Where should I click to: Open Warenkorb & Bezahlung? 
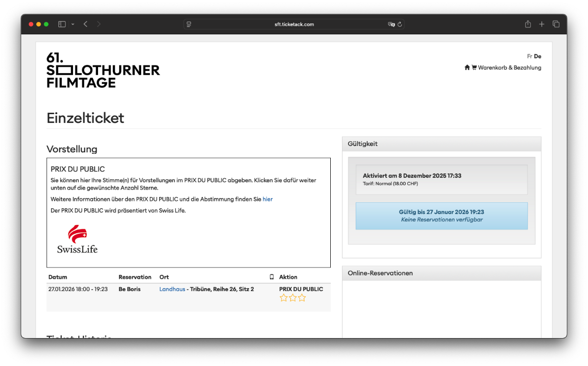510,68
